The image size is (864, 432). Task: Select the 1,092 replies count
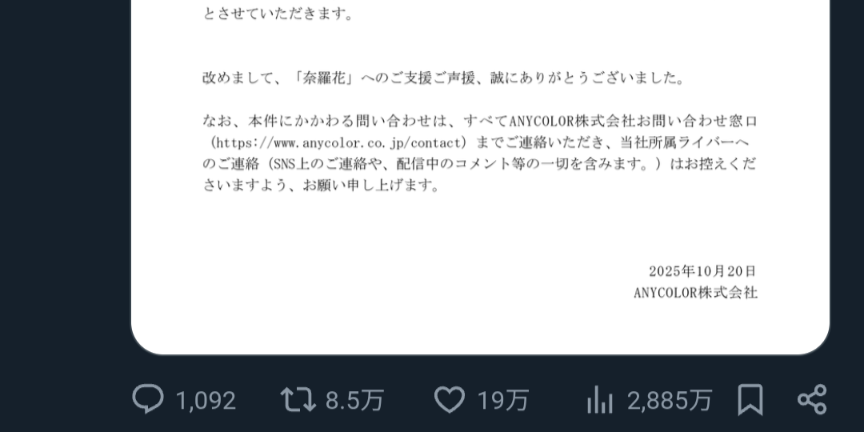tap(206, 401)
